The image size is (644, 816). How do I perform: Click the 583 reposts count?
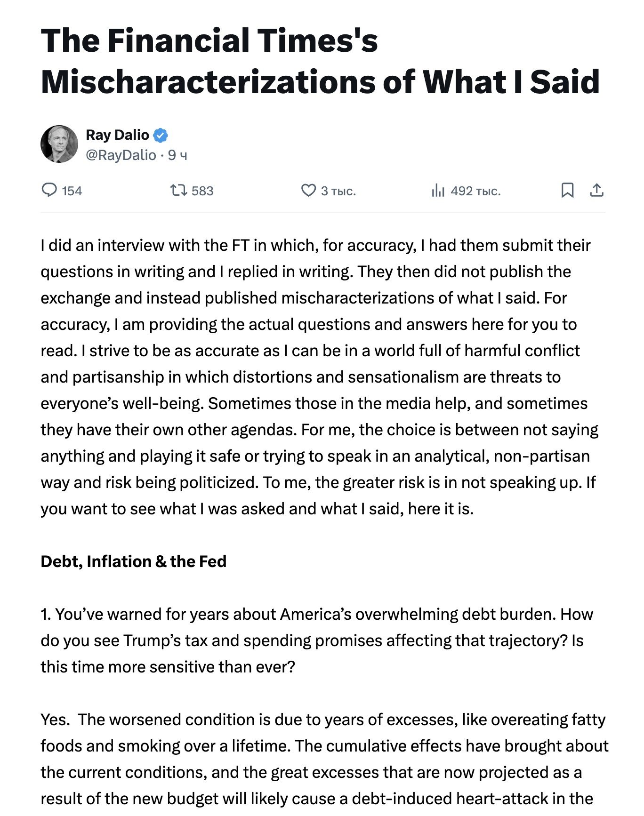point(202,191)
